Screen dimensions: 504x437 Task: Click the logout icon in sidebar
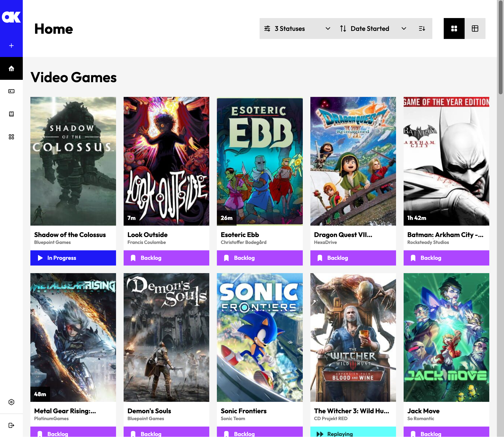click(x=11, y=425)
